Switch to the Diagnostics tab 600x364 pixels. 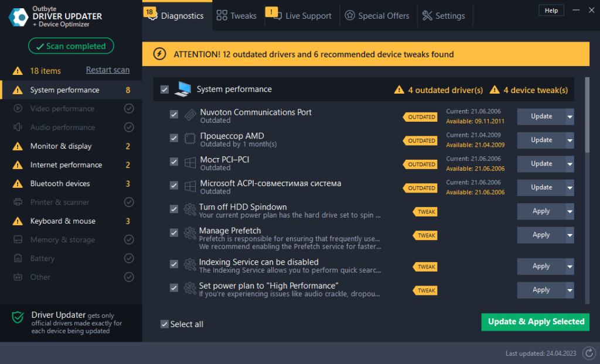click(x=177, y=16)
